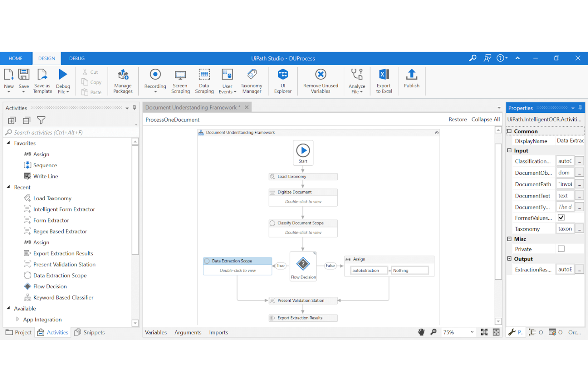The image size is (588, 392).
Task: Click Export to Excel icon
Action: pyautogui.click(x=384, y=74)
